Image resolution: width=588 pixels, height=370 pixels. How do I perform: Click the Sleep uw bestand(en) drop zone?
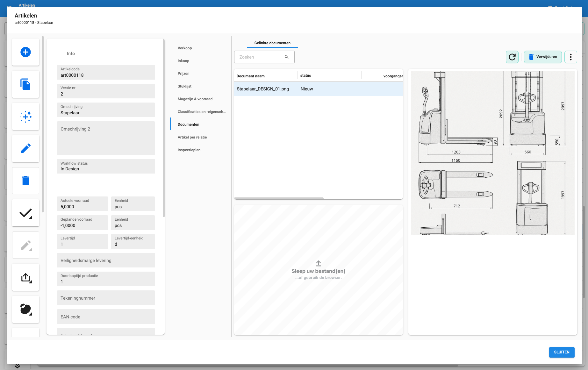point(319,270)
